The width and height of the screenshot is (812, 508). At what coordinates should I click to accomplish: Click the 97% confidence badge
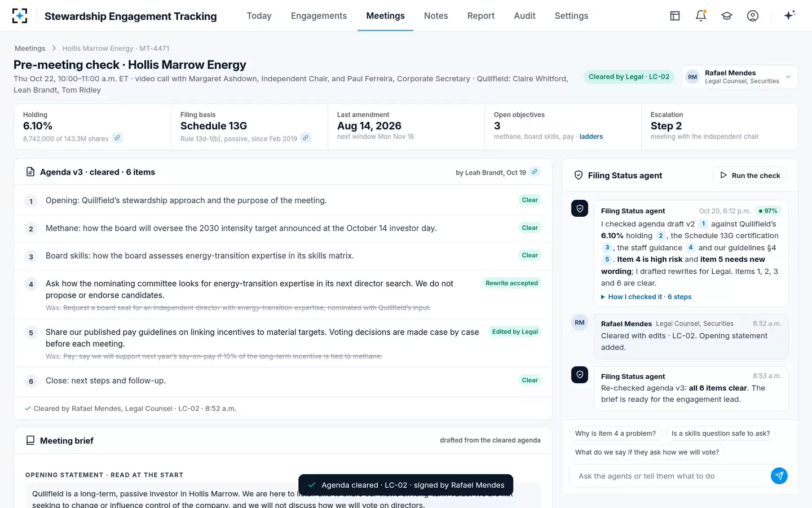[768, 211]
